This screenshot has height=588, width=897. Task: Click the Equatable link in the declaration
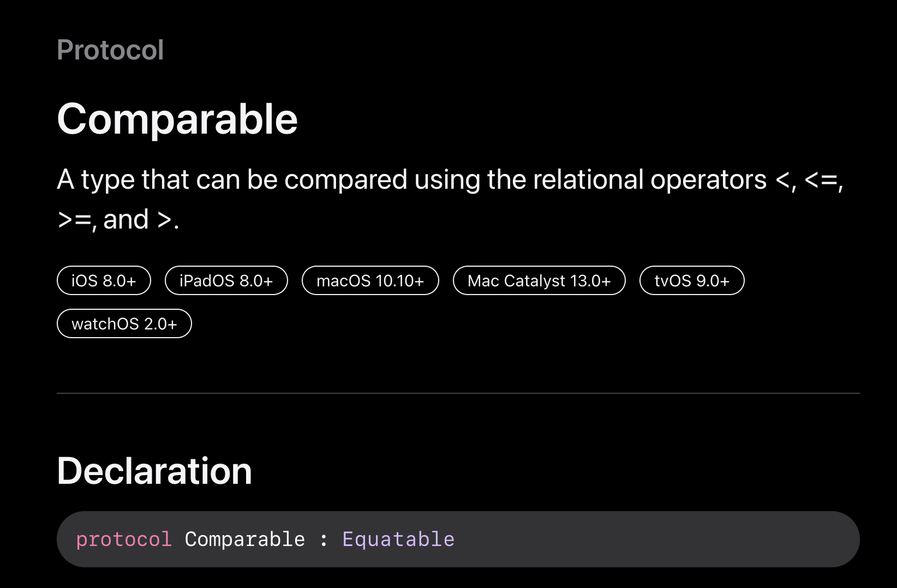[398, 539]
